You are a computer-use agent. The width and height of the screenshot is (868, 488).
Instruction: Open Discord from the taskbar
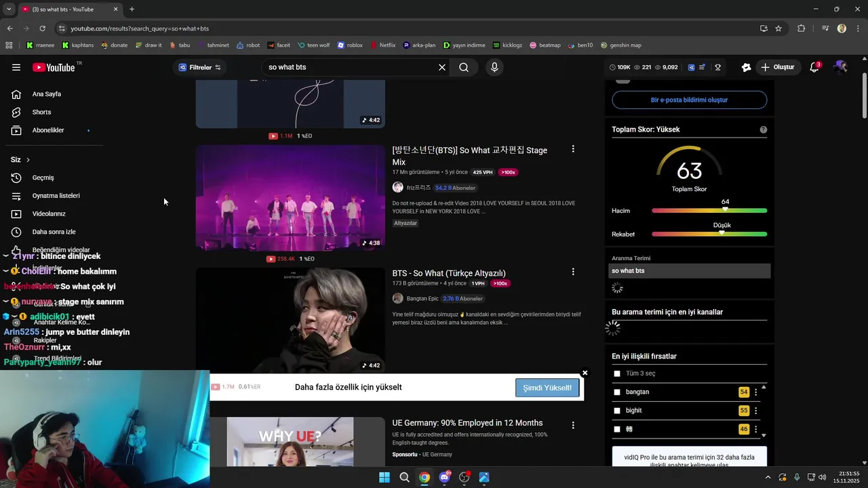click(444, 477)
